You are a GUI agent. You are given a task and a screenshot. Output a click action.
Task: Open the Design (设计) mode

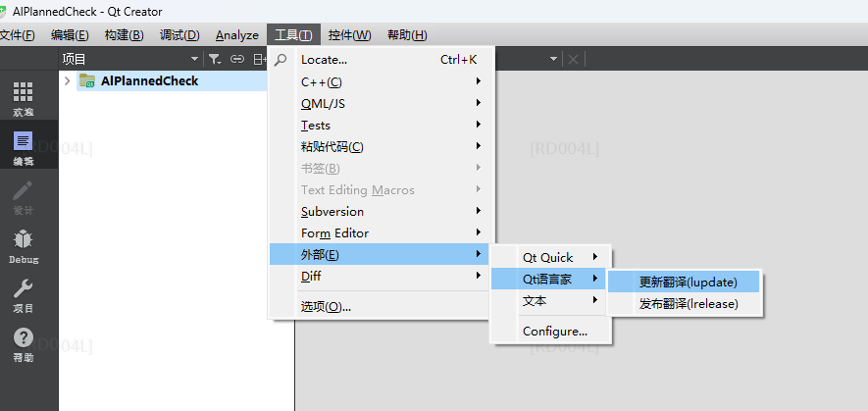24,197
